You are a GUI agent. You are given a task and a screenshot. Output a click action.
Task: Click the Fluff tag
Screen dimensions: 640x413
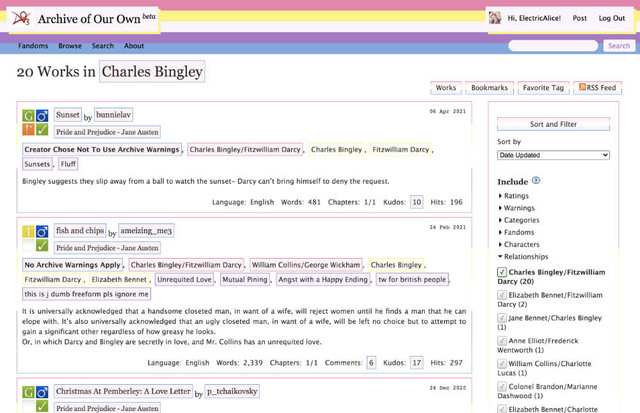point(68,164)
